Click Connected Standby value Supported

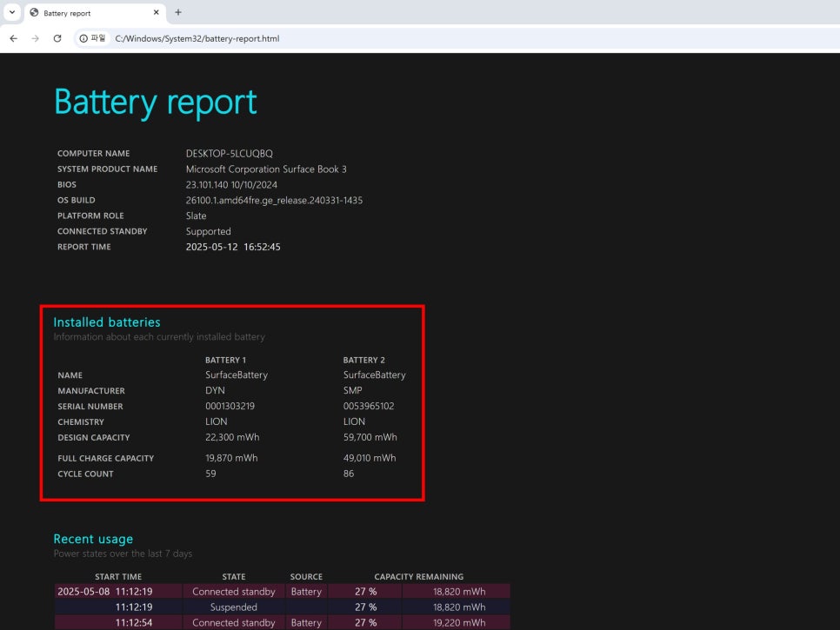point(209,231)
